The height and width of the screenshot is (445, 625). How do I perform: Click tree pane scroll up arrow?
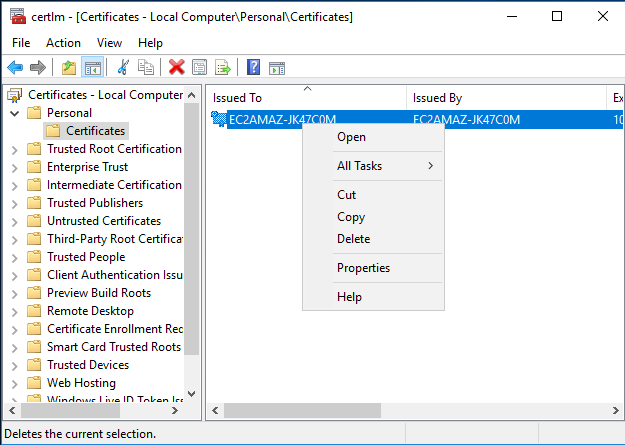pos(192,95)
